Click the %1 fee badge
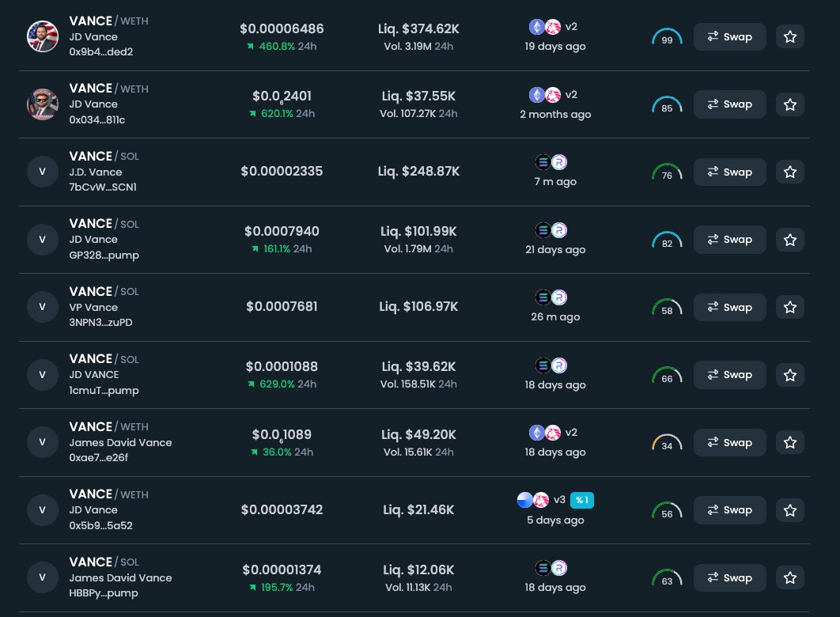 (x=582, y=500)
